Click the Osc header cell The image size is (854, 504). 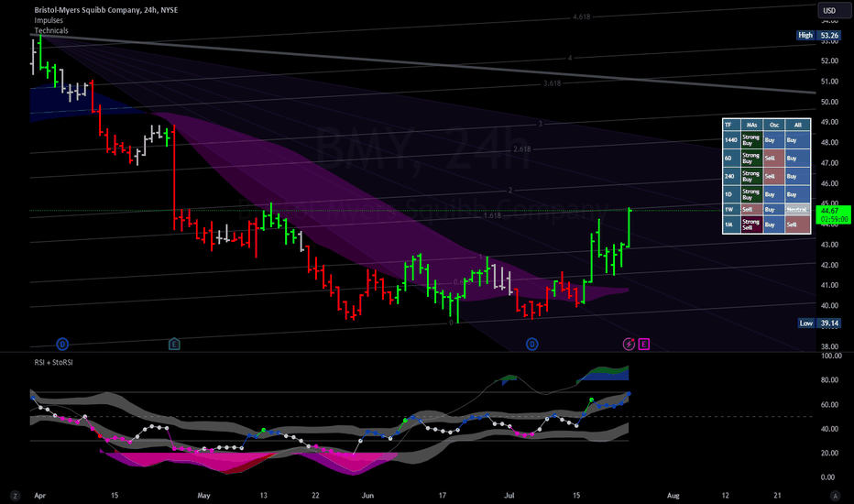[774, 125]
